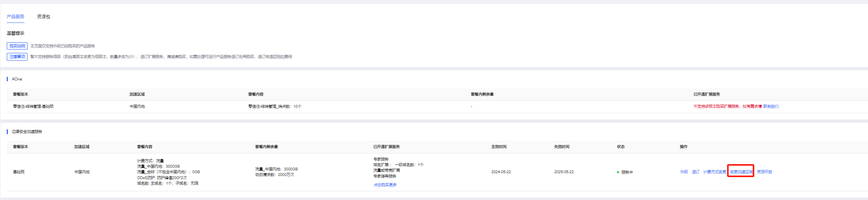The height and width of the screenshot is (200, 868).
Task: Click the 失效时间 column header
Action: (x=562, y=147)
